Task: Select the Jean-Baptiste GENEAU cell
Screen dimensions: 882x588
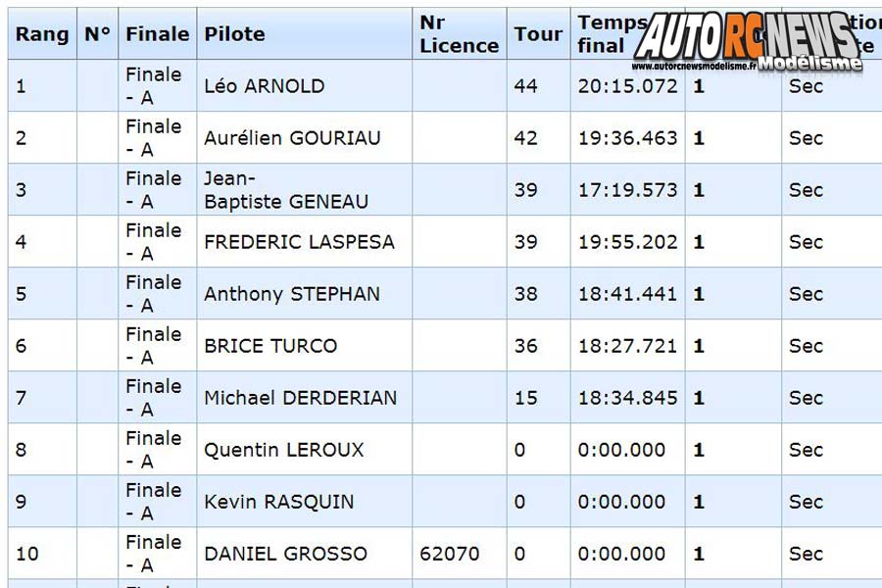Action: click(286, 190)
